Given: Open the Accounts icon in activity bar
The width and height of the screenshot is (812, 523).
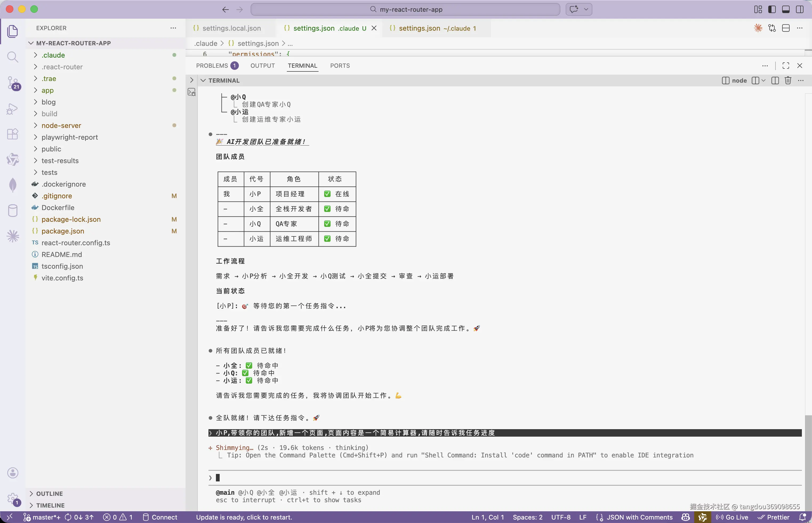Looking at the screenshot, I should click(13, 473).
